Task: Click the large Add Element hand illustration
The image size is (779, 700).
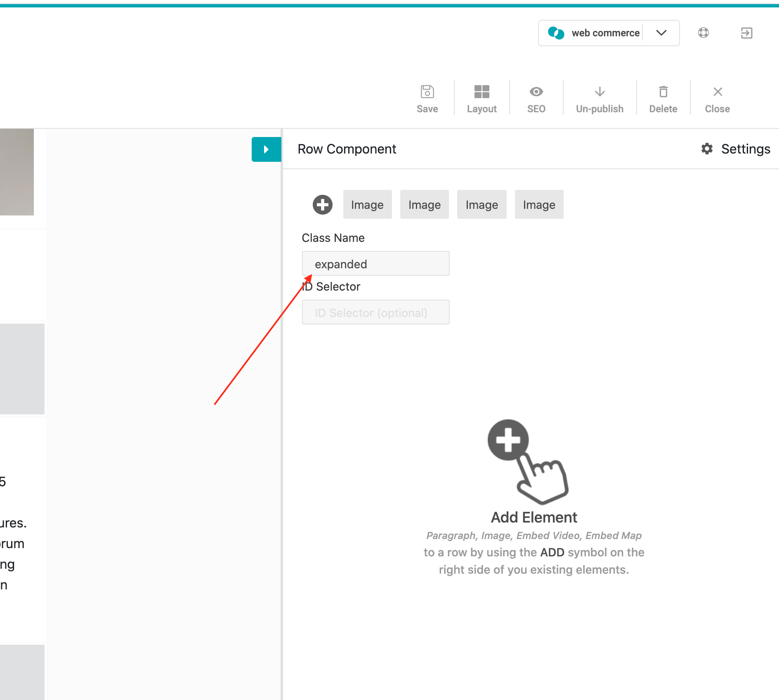Action: (x=528, y=462)
